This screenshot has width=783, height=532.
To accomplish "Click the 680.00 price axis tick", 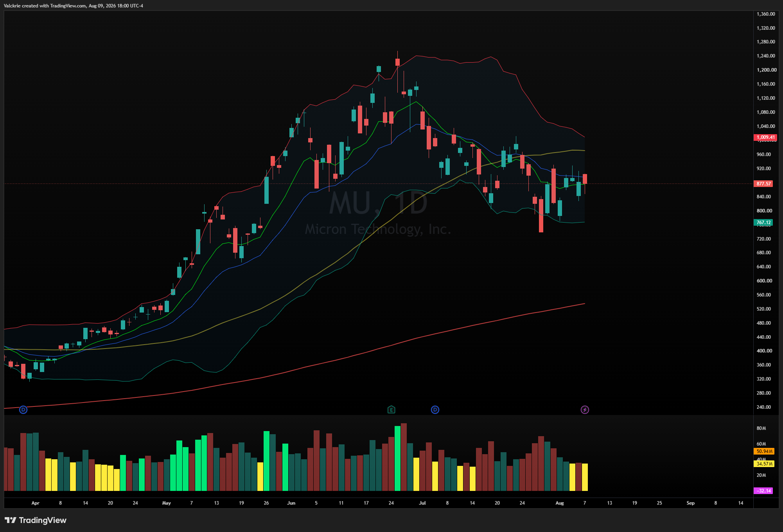I will [x=764, y=253].
